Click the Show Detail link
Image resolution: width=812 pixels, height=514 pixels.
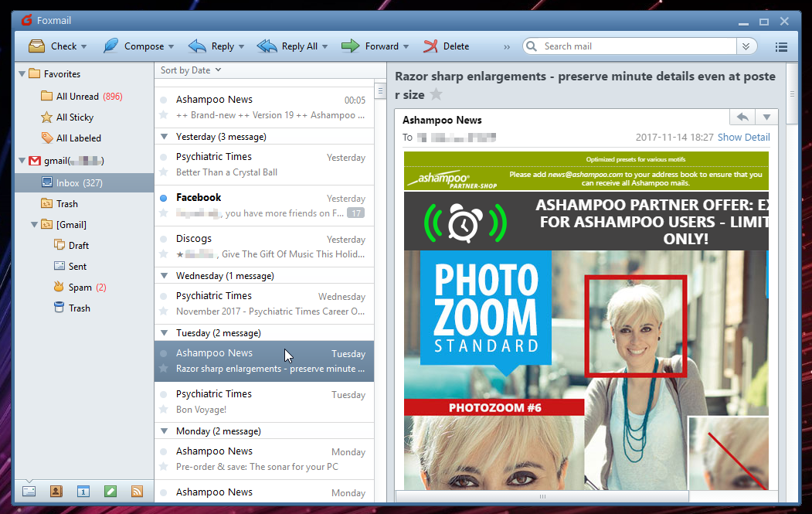pyautogui.click(x=744, y=138)
